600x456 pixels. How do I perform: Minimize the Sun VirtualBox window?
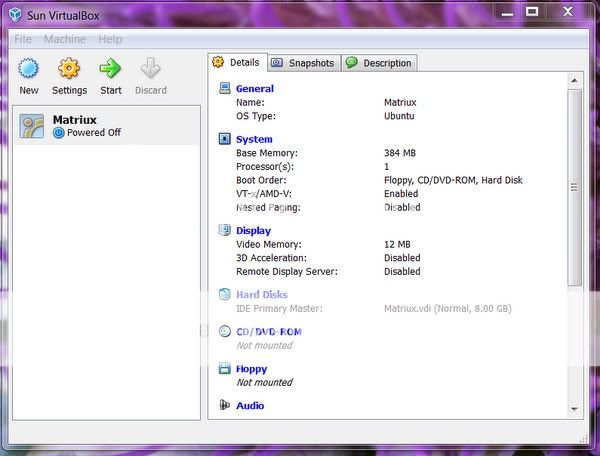coord(507,12)
